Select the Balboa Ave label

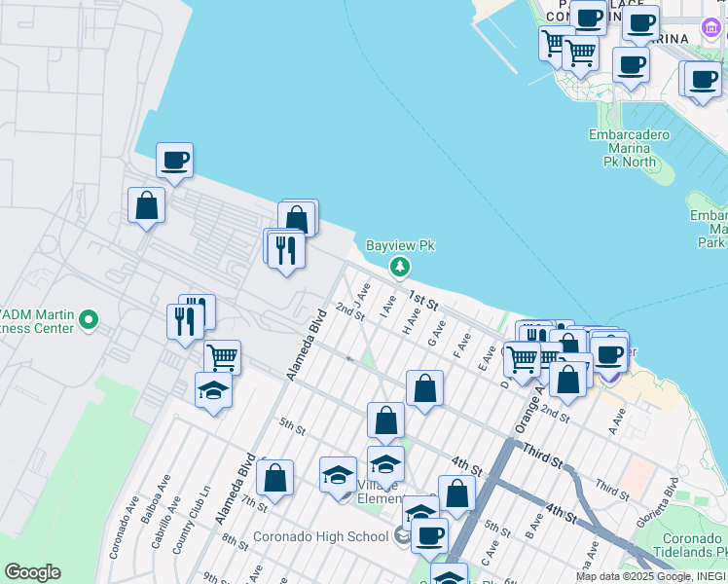pyautogui.click(x=156, y=499)
